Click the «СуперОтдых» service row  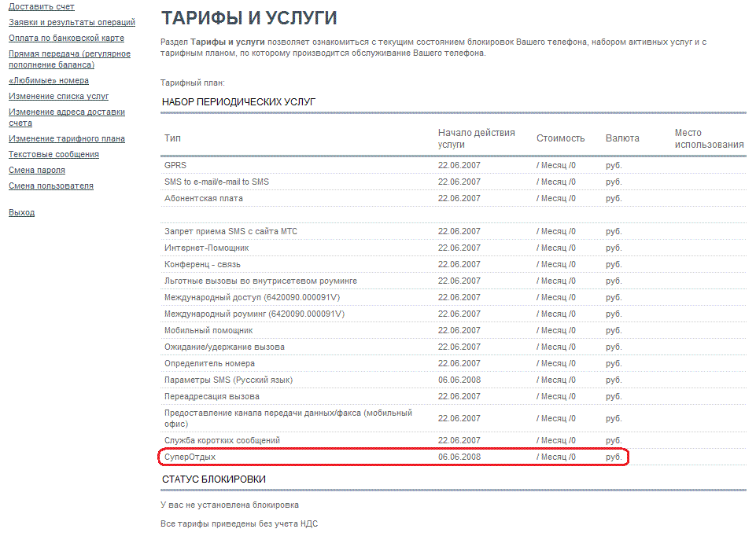tap(190, 457)
